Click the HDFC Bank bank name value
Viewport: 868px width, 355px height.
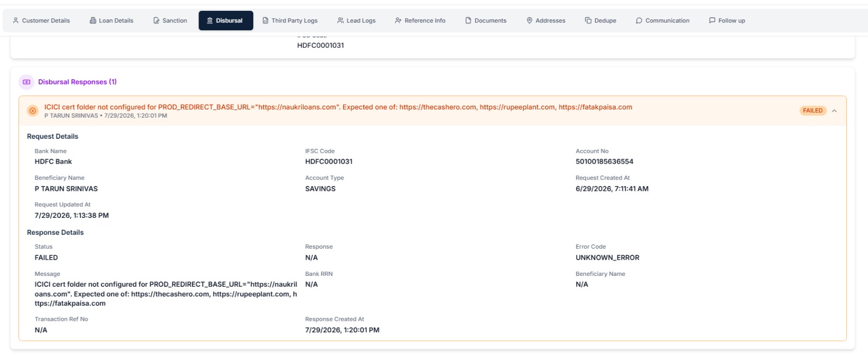click(x=53, y=162)
